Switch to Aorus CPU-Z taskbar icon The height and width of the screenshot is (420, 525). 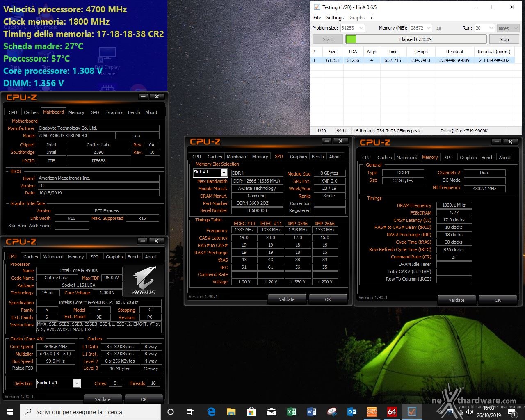click(x=372, y=412)
